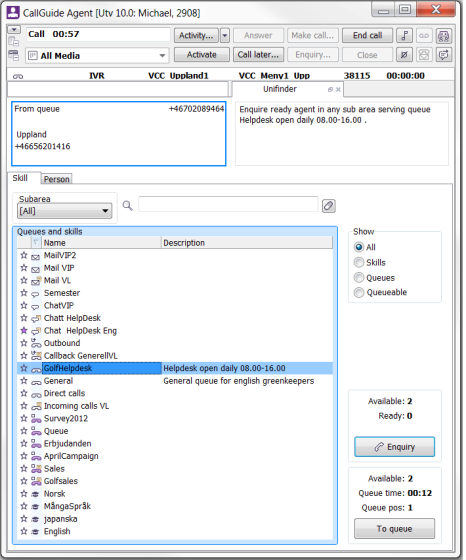The width and height of the screenshot is (466, 560).
Task: Open the arrow dropdown beside Activity button
Action: click(x=225, y=36)
